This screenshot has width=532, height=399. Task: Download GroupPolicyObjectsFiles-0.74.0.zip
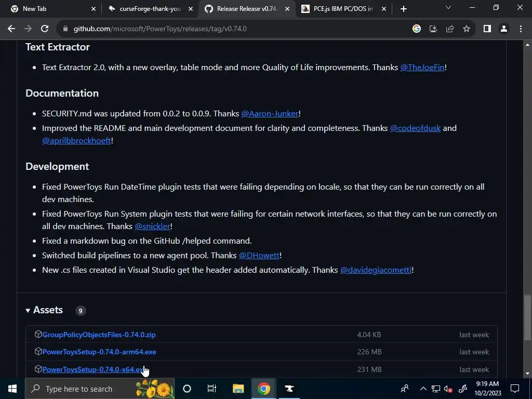[x=99, y=335]
